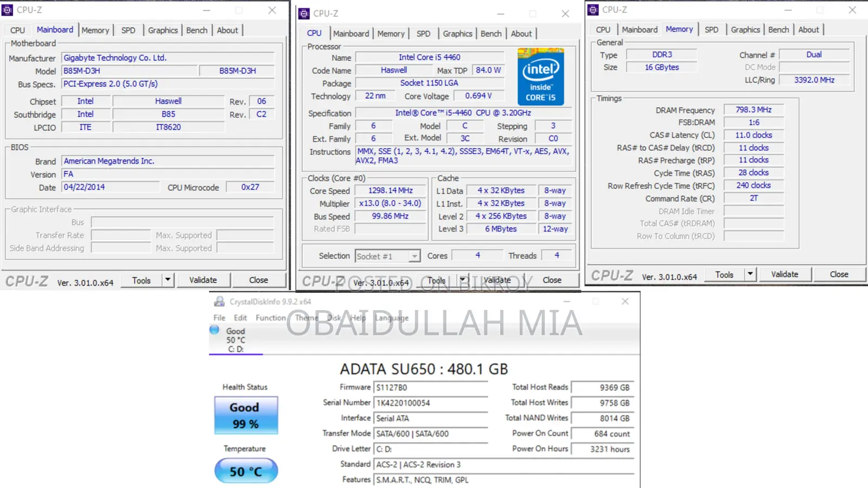Click BIOS Date value 04/22/2014
Image resolution: width=868 pixels, height=488 pixels.
point(111,187)
